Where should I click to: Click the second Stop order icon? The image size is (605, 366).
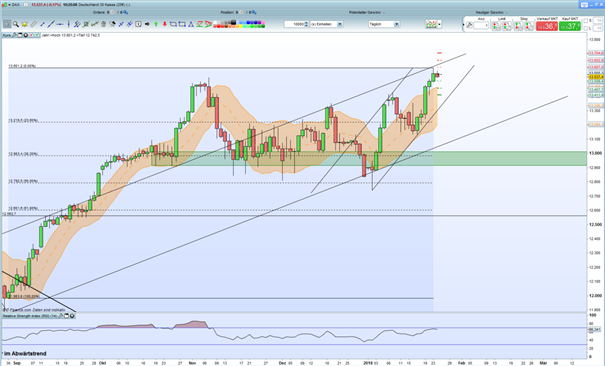tap(529, 26)
